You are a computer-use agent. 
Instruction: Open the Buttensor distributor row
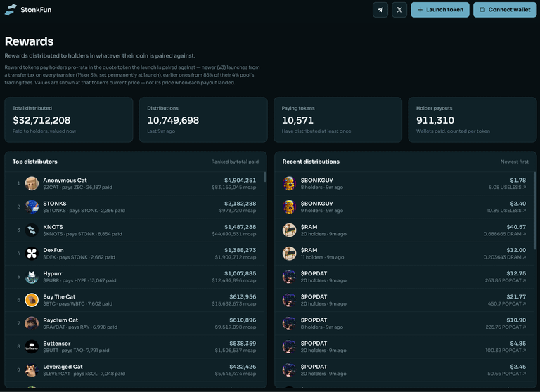point(136,346)
